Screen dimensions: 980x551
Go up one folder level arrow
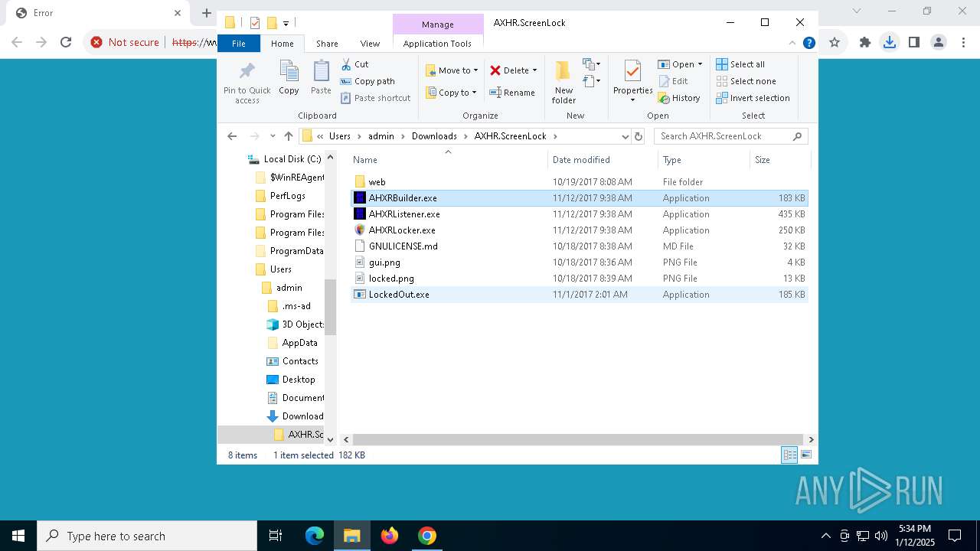tap(289, 136)
